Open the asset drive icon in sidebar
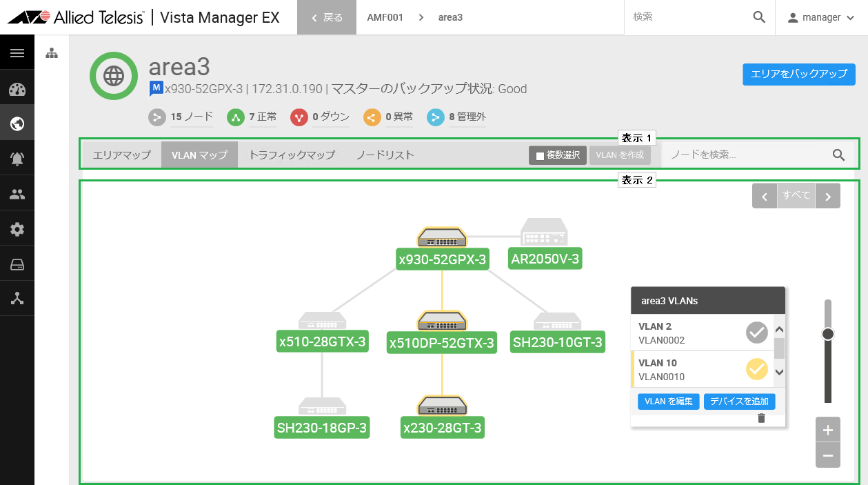 (x=17, y=264)
